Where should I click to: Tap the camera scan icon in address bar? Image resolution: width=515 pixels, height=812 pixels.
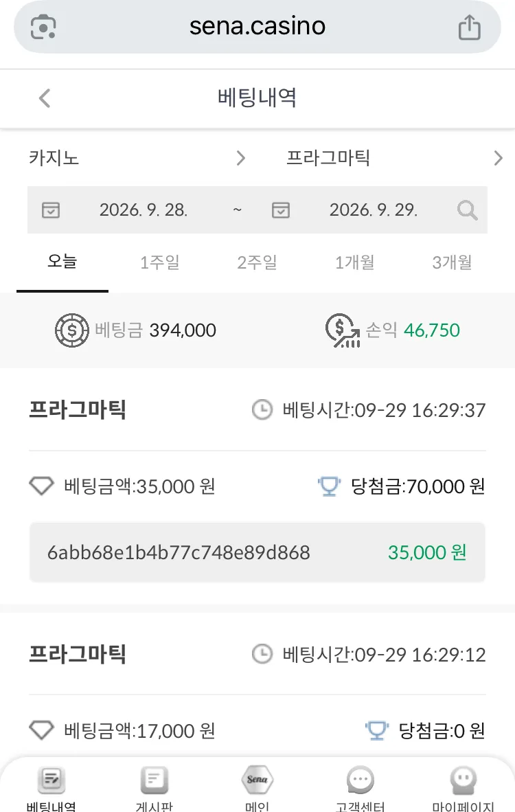pos(43,27)
